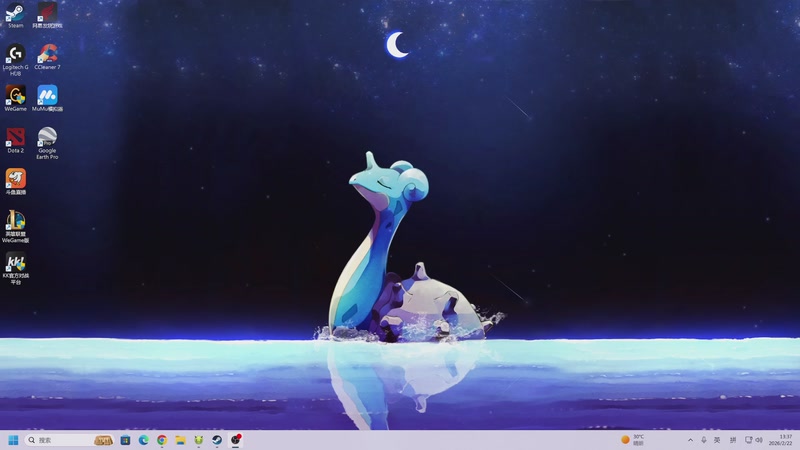Select the League of Legends WeGame shortcut
The height and width of the screenshot is (450, 800).
15,227
